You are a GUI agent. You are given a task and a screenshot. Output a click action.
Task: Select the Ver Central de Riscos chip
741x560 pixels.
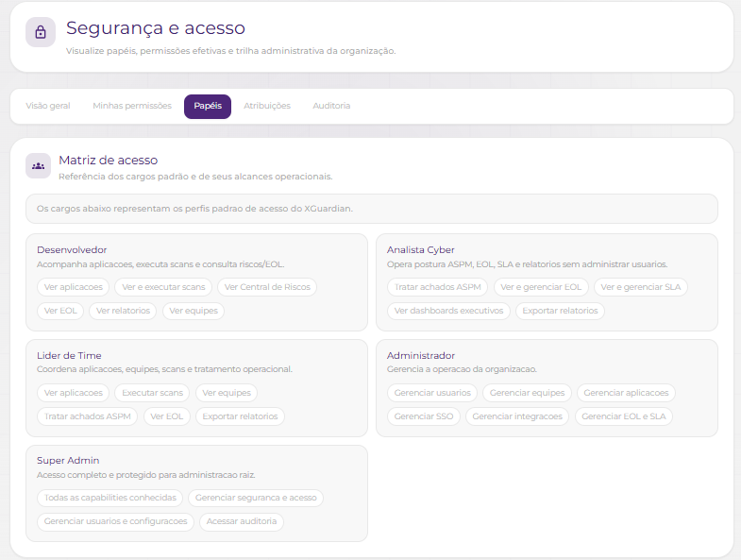point(267,287)
